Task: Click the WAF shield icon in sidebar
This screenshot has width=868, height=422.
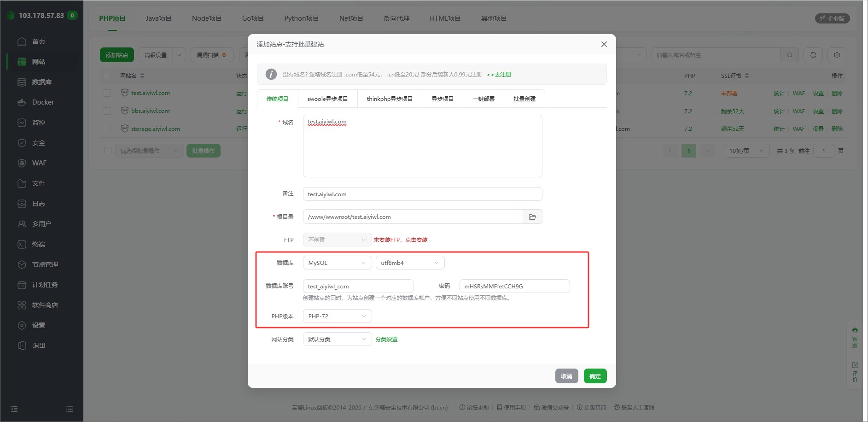Action: pyautogui.click(x=22, y=163)
